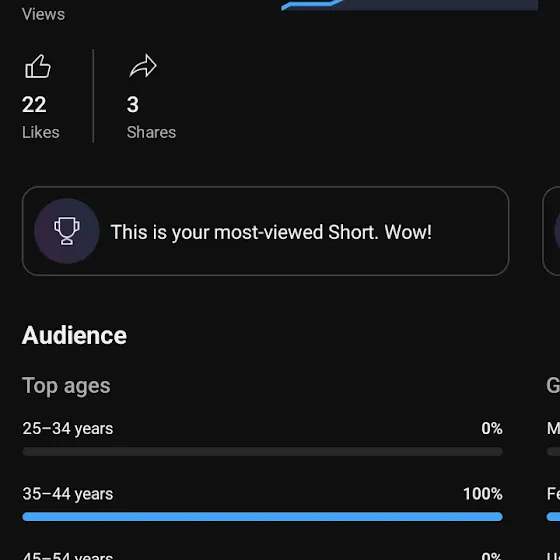Screen dimensions: 560x560
Task: Tap the 100% value for 35–44
Action: click(483, 494)
